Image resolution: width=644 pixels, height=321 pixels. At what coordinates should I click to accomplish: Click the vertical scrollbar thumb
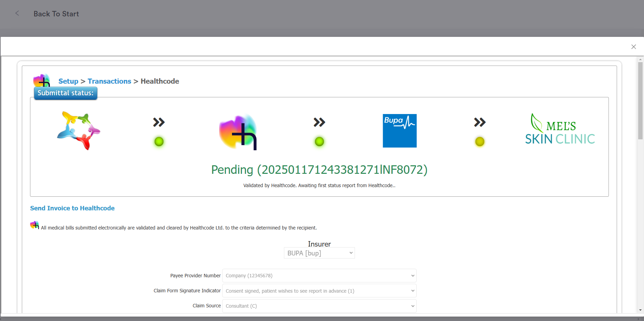coord(640,101)
